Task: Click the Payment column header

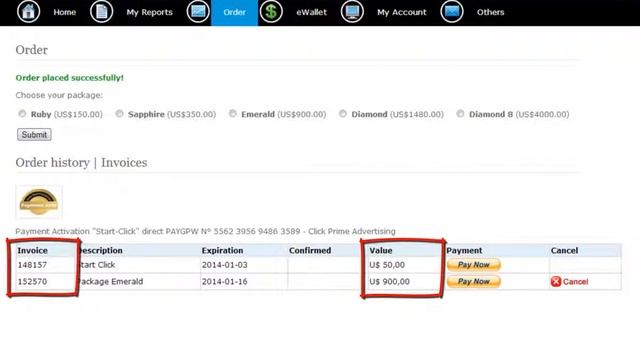Action: pos(464,250)
